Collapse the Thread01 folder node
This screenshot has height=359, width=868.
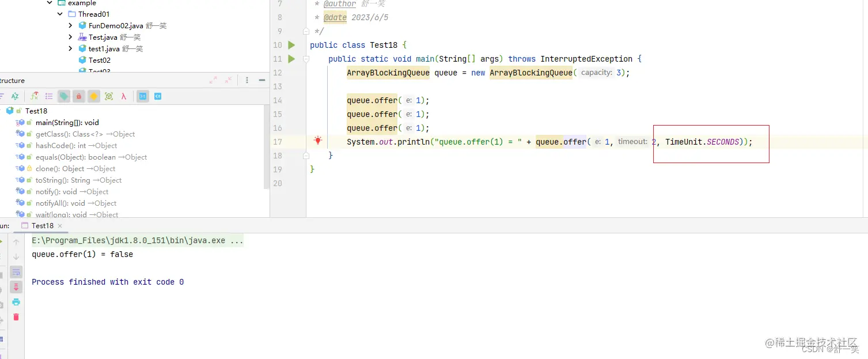[60, 14]
